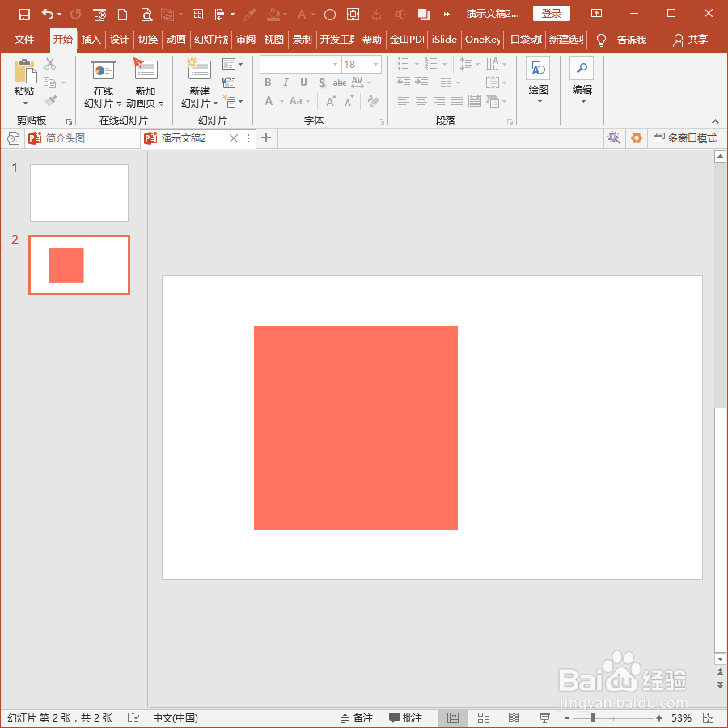Toggle bold formatting

pos(268,83)
